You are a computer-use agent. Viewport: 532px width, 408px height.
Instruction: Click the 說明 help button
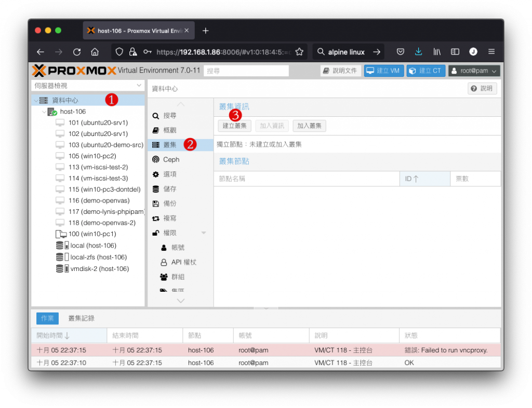coord(482,88)
